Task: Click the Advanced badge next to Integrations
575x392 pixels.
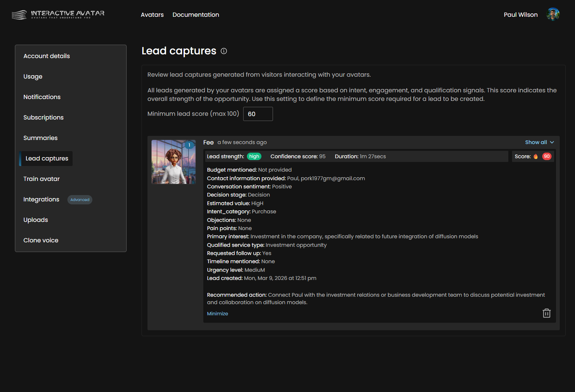Action: 80,200
